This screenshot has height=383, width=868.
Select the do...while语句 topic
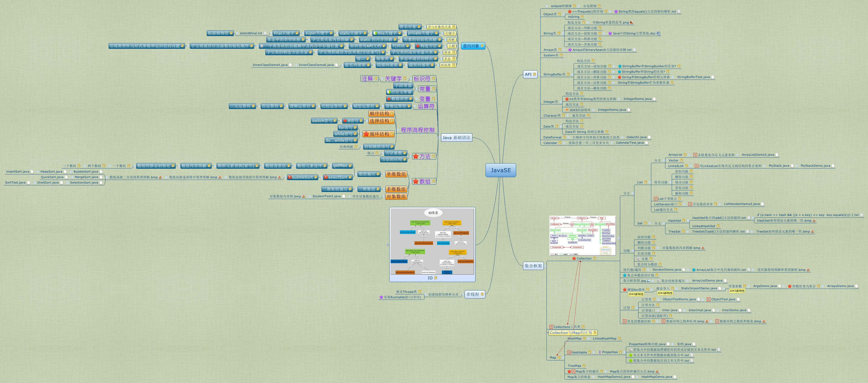(341, 140)
